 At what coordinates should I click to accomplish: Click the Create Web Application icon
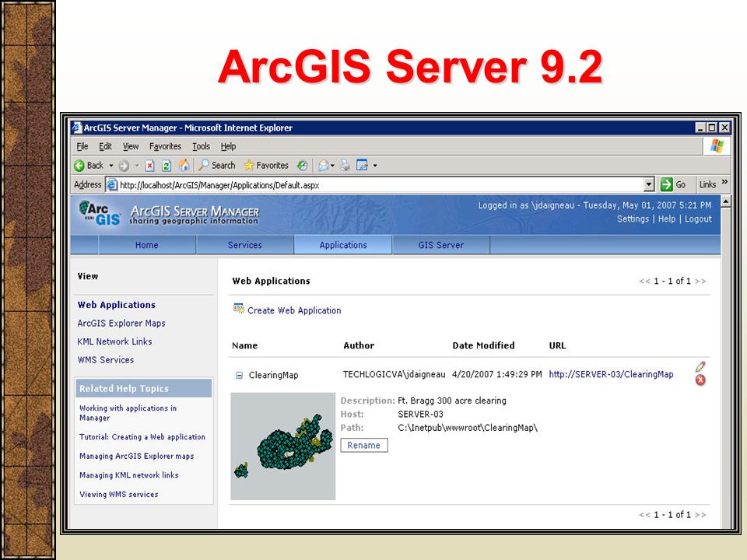click(x=239, y=309)
